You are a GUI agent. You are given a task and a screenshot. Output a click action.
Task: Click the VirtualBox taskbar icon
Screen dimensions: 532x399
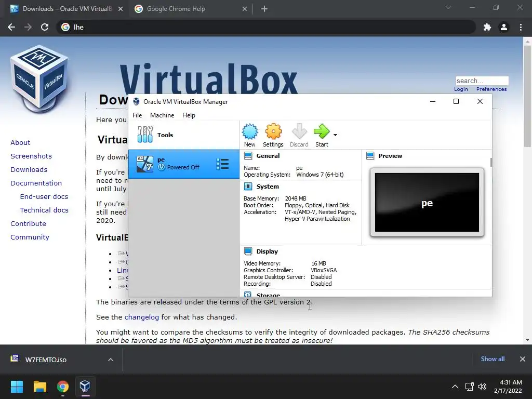(85, 387)
